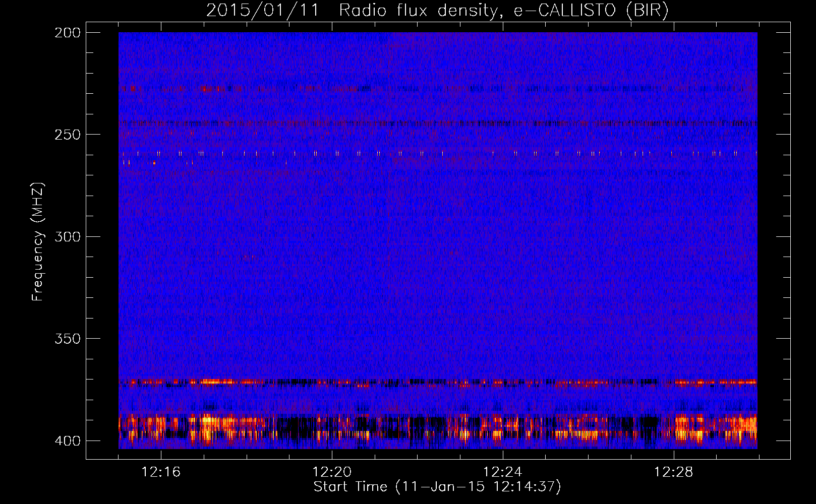Click the plot title '2015/01/11 Radio flux density'
The height and width of the screenshot is (504, 816).
[x=437, y=11]
